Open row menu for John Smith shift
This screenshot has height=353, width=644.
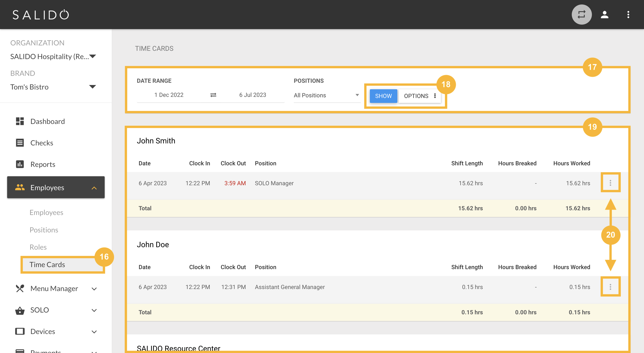click(610, 183)
